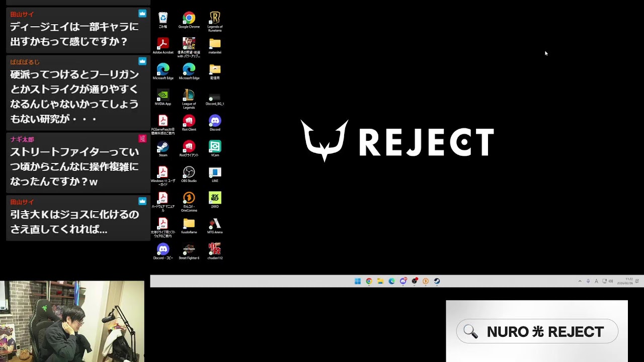Click the chat message about 引き大K

[x=78, y=218]
